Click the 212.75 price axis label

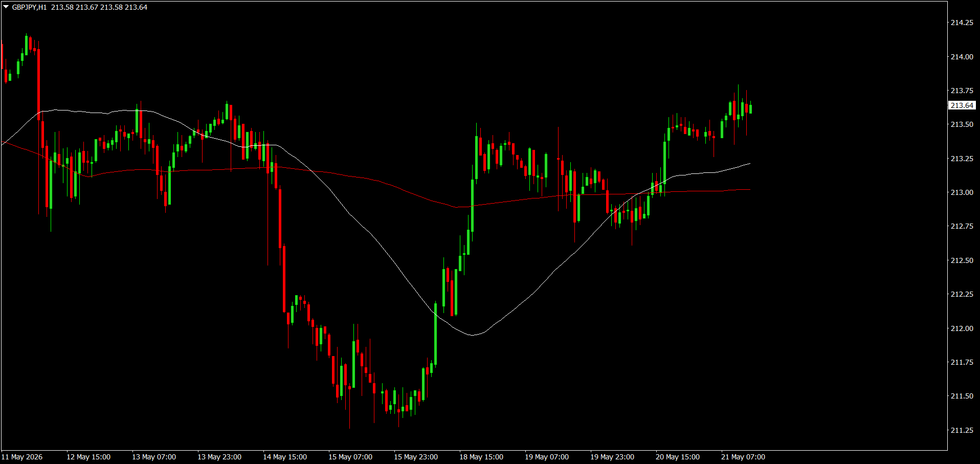pos(962,226)
